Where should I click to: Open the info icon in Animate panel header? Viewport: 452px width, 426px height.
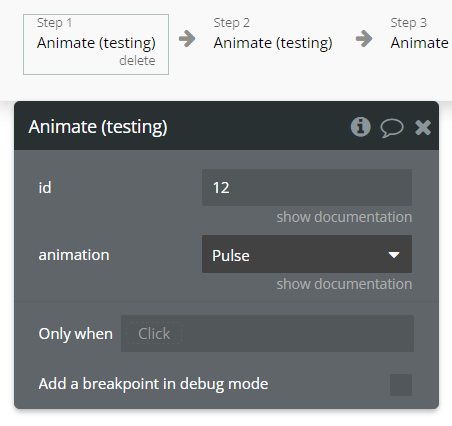[x=360, y=127]
